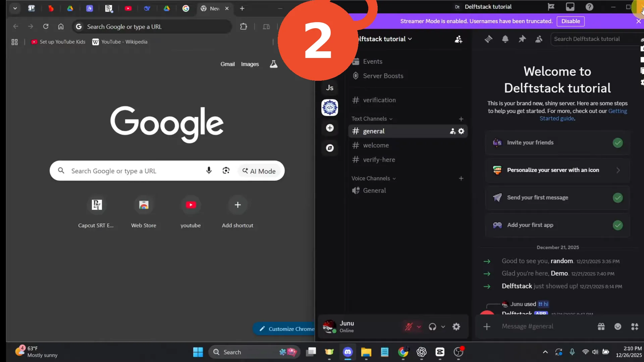The width and height of the screenshot is (644, 362).
Task: Toggle member list icon in Discord
Action: click(x=539, y=39)
